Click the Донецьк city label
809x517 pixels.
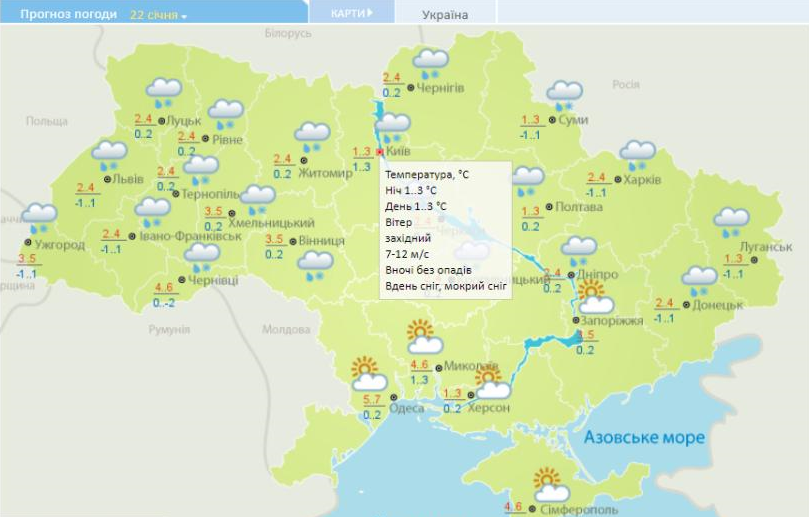[717, 305]
